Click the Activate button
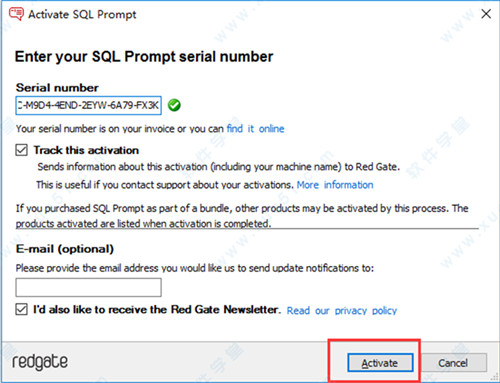 click(380, 363)
